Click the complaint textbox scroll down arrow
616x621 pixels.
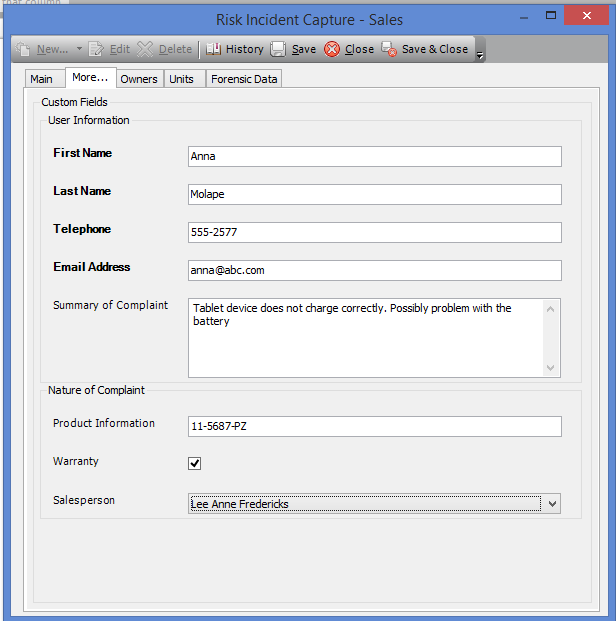pos(551,368)
